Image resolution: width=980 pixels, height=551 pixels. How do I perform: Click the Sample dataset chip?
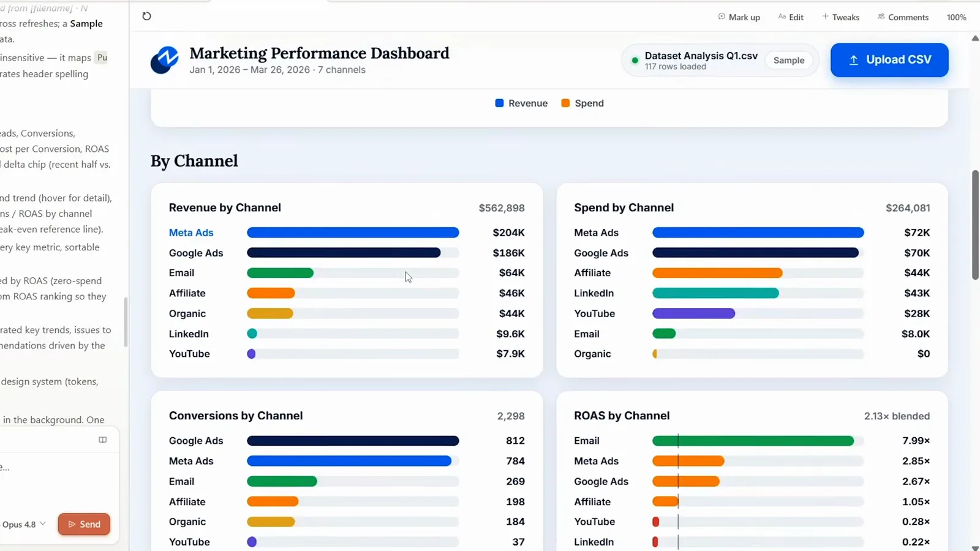tap(789, 60)
